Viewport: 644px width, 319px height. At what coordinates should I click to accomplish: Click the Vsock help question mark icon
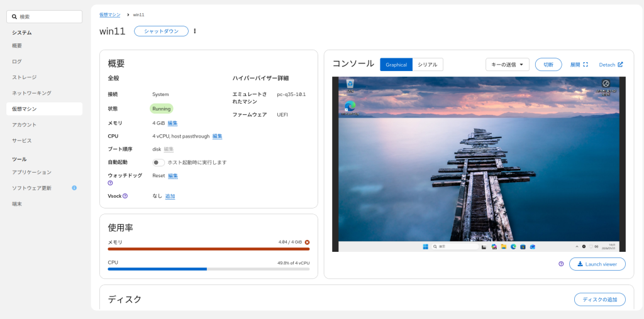click(125, 196)
